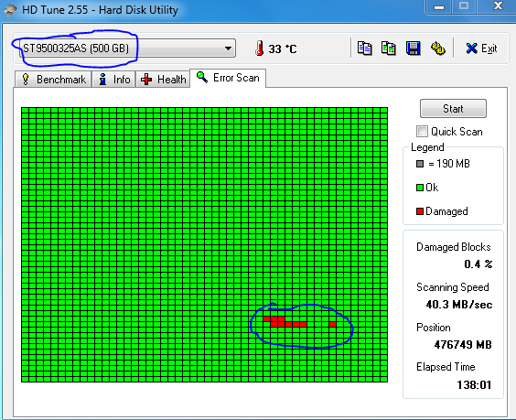Click the blue X Exit icon
This screenshot has width=516, height=420.
(x=471, y=48)
